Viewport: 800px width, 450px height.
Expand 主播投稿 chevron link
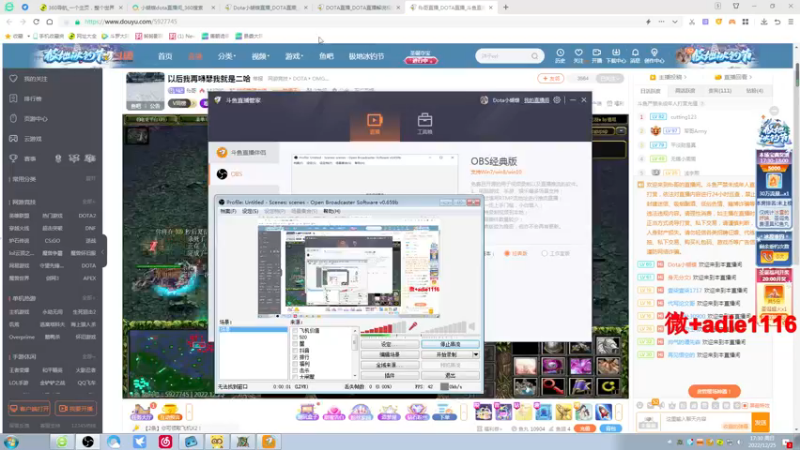668,77
